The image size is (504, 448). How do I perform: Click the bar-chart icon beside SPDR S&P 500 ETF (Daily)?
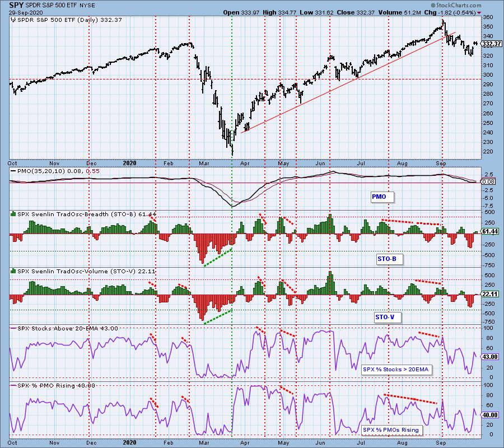coord(13,20)
